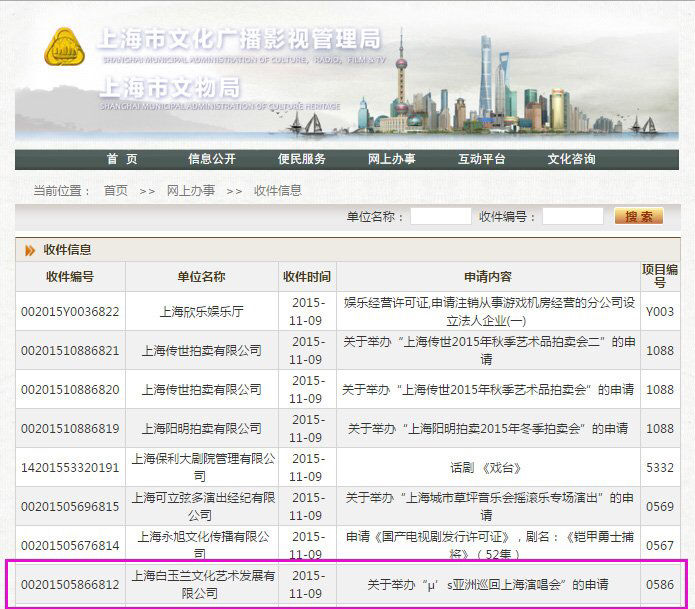Click project number 0586

[x=660, y=585]
